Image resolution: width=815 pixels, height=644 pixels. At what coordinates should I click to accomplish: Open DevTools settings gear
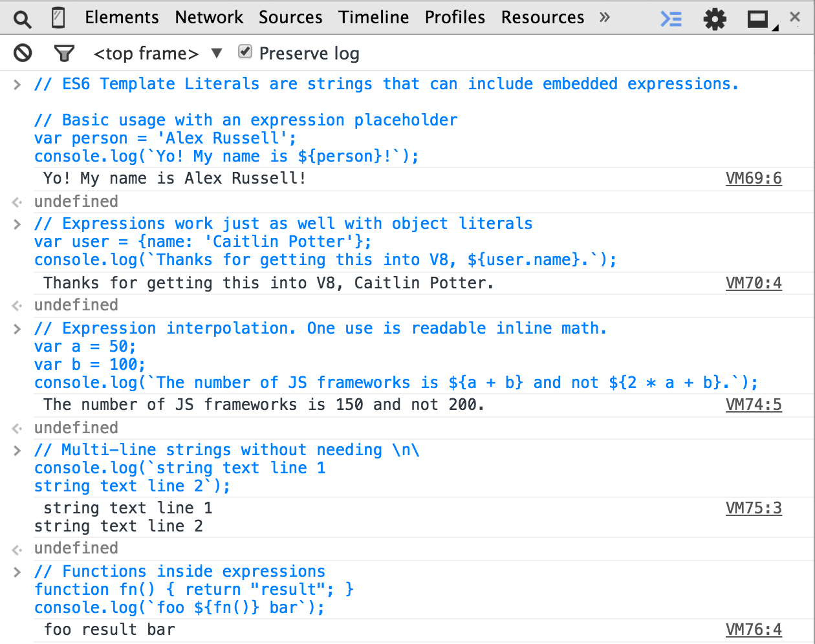[715, 19]
